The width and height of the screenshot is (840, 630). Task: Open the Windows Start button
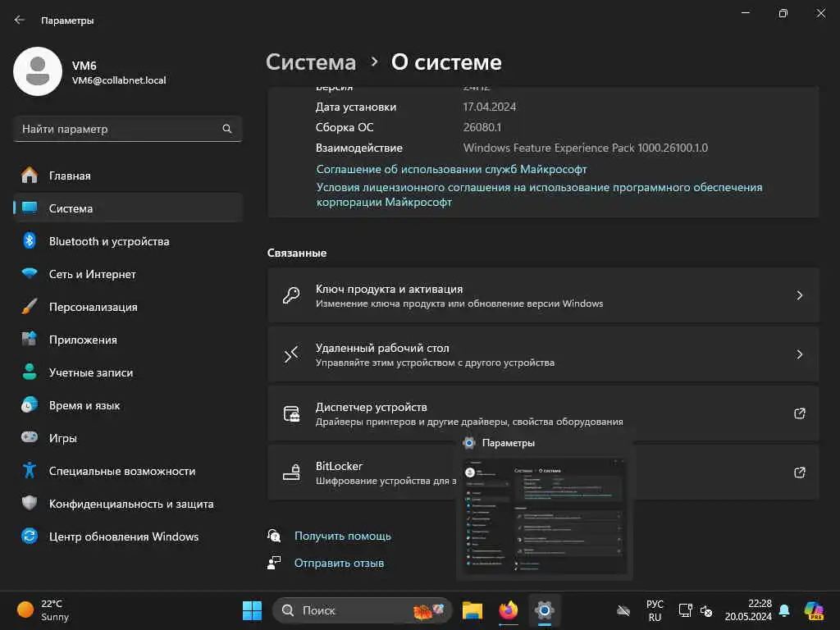(x=252, y=610)
